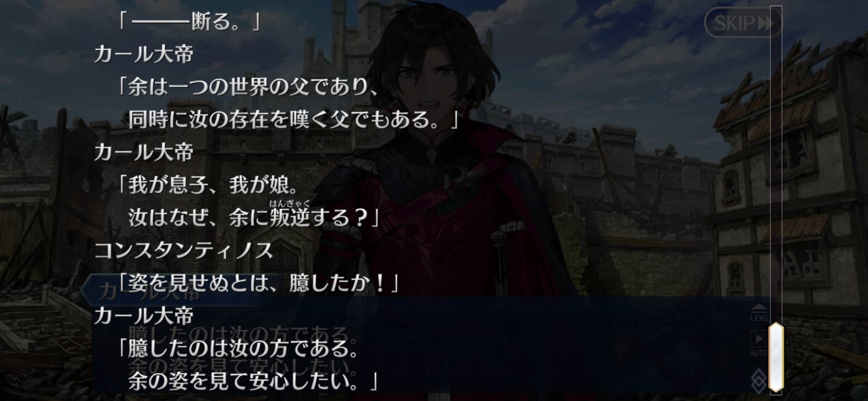The image size is (868, 401).
Task: Select the line 汝はなぜ、余に叛逆する？
Action: 253,217
